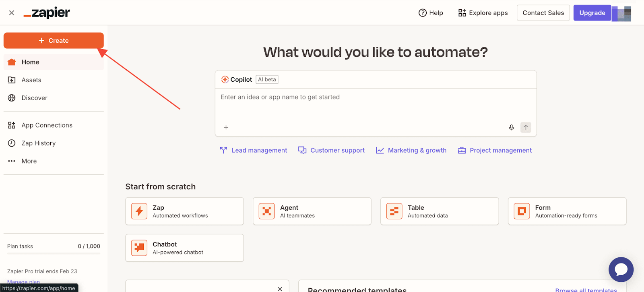Open App Connections page

47,125
